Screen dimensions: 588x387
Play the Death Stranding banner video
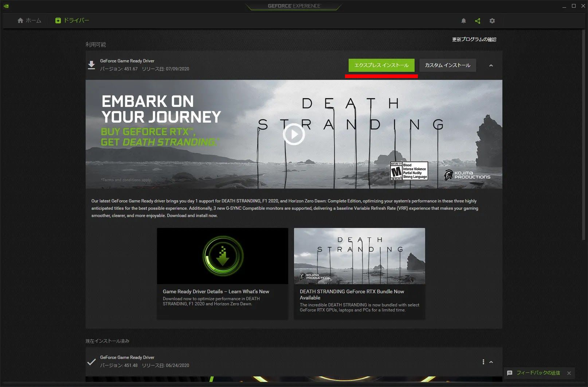(294, 134)
